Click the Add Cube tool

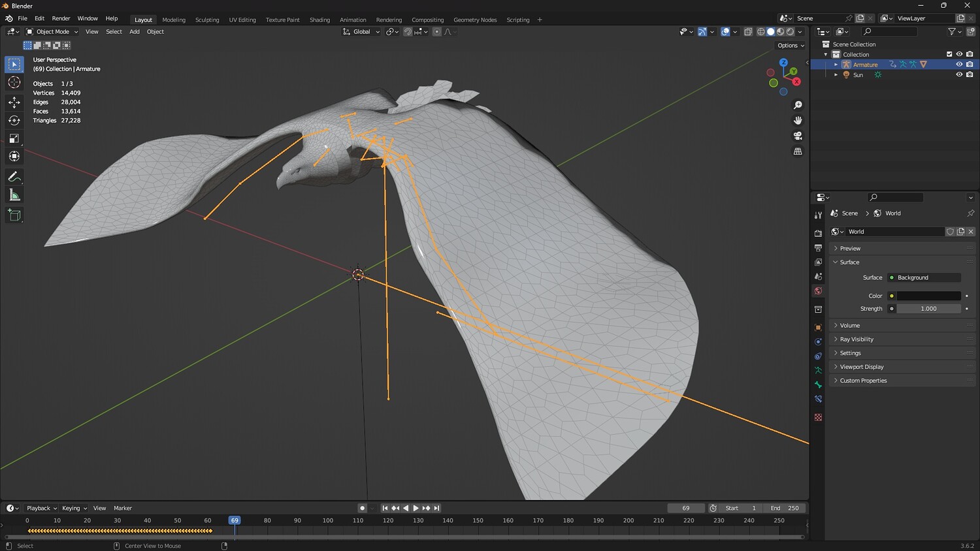pos(14,215)
